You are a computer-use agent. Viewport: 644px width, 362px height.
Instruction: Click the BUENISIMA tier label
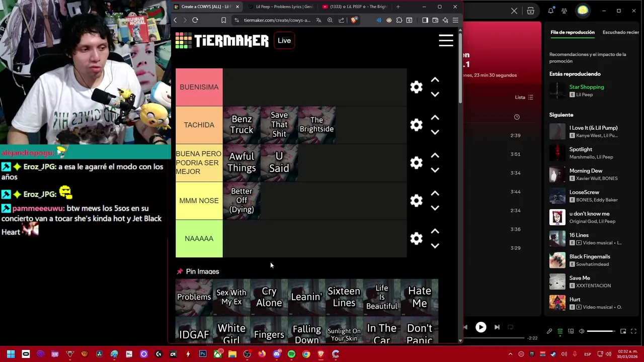pyautogui.click(x=199, y=87)
